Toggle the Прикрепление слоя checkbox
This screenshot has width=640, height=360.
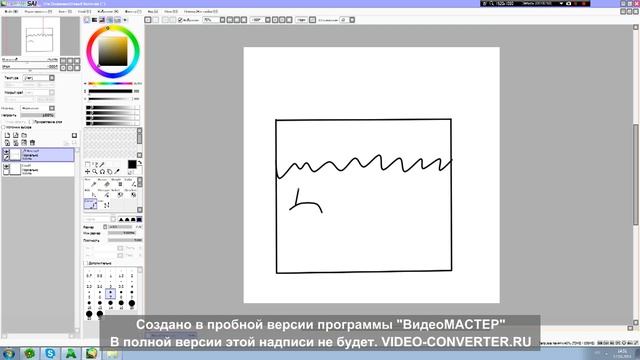[31, 122]
